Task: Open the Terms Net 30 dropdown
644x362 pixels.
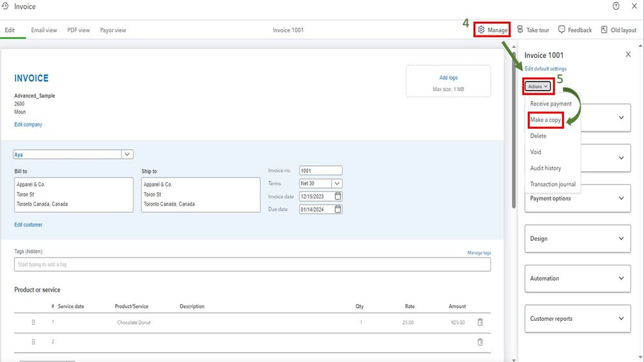Action: point(337,184)
